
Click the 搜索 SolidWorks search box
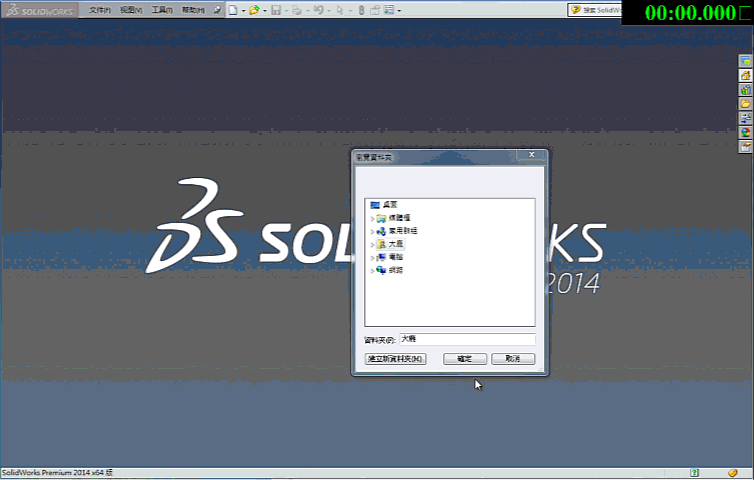pos(595,10)
